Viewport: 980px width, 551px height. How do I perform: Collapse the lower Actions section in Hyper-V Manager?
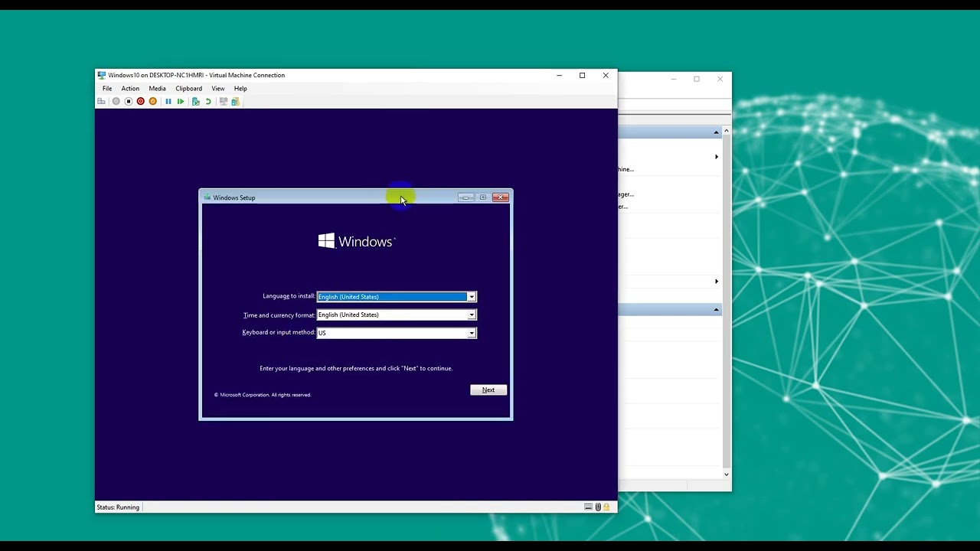tap(717, 309)
